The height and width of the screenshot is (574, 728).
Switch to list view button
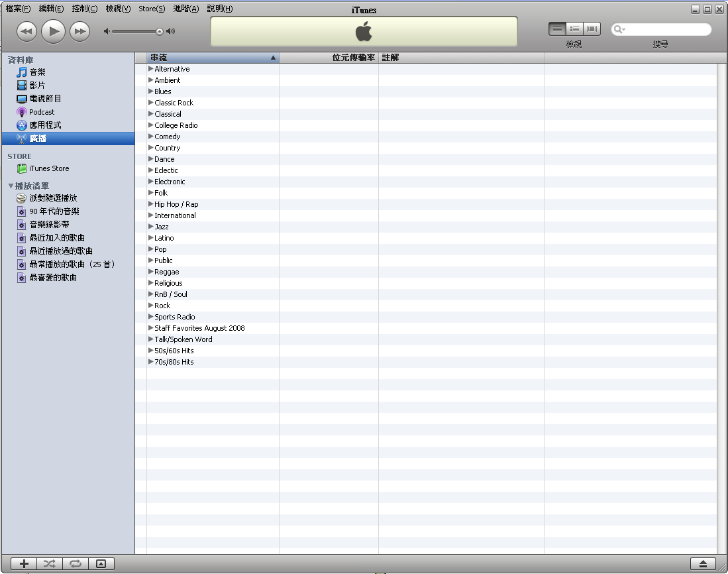[x=557, y=29]
